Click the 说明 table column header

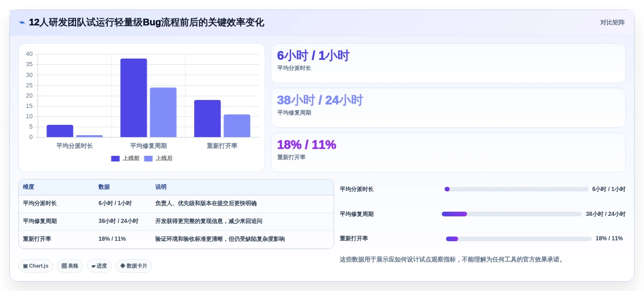point(161,187)
